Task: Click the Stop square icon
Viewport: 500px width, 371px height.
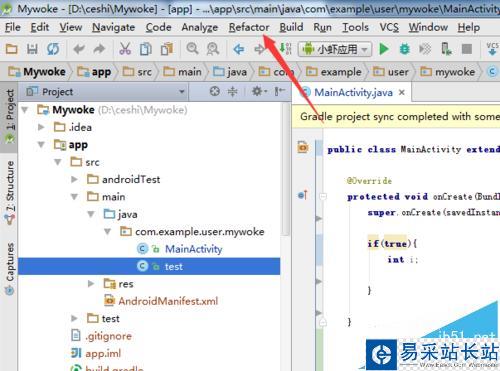Action: click(x=467, y=49)
